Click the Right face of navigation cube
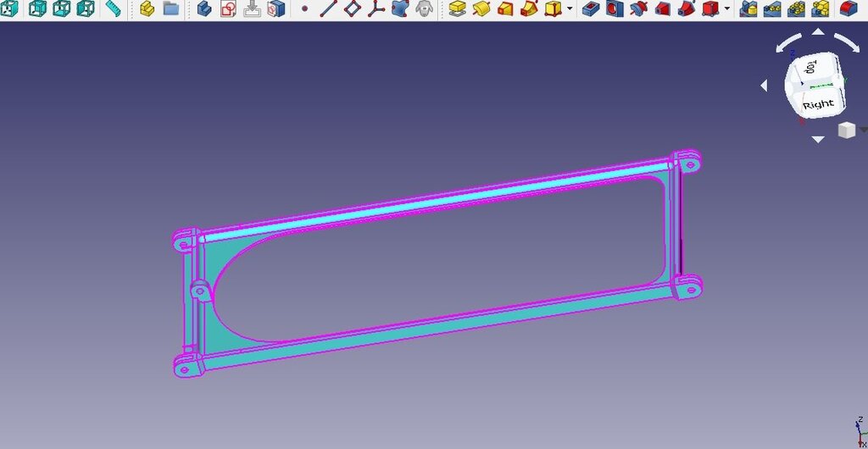868x449 pixels. (x=818, y=103)
